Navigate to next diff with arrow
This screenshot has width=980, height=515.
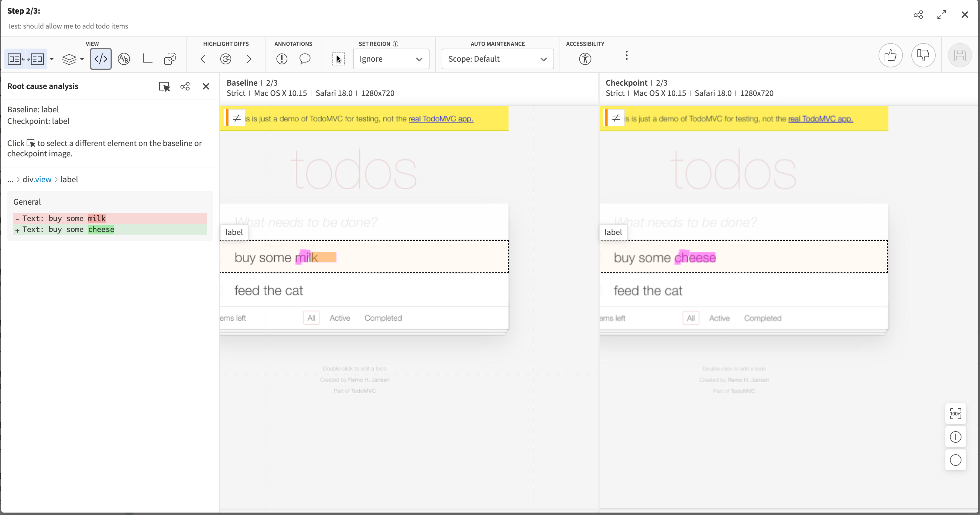[x=248, y=59]
